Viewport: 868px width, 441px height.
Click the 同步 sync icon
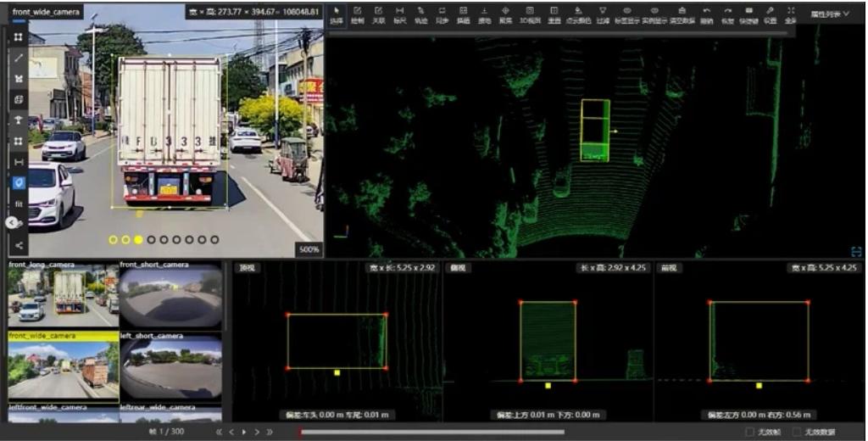tap(442, 15)
